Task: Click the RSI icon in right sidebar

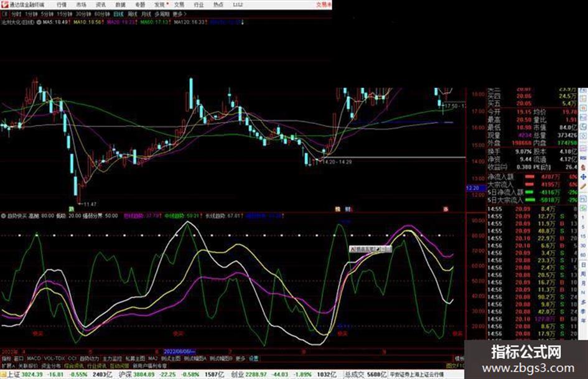Action: [x=583, y=158]
